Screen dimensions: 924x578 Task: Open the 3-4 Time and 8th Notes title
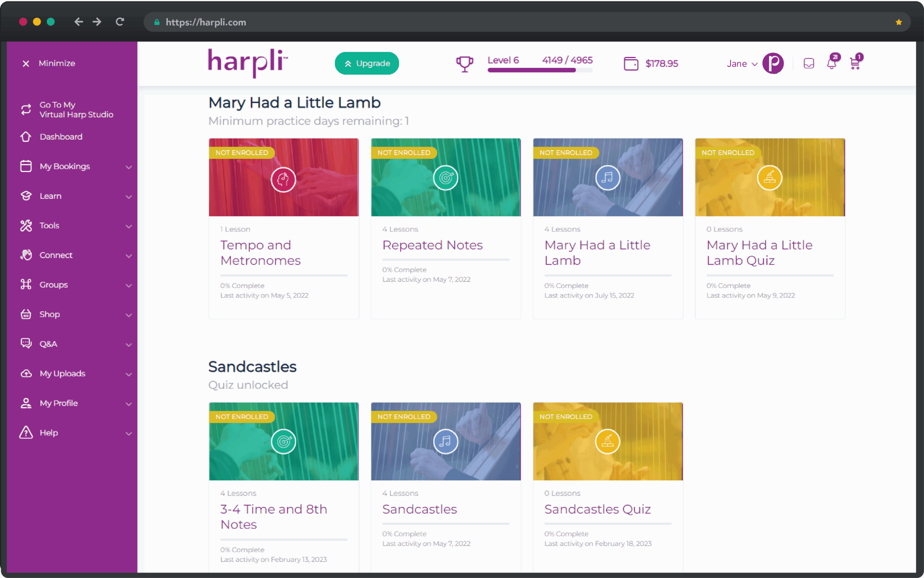coord(273,517)
